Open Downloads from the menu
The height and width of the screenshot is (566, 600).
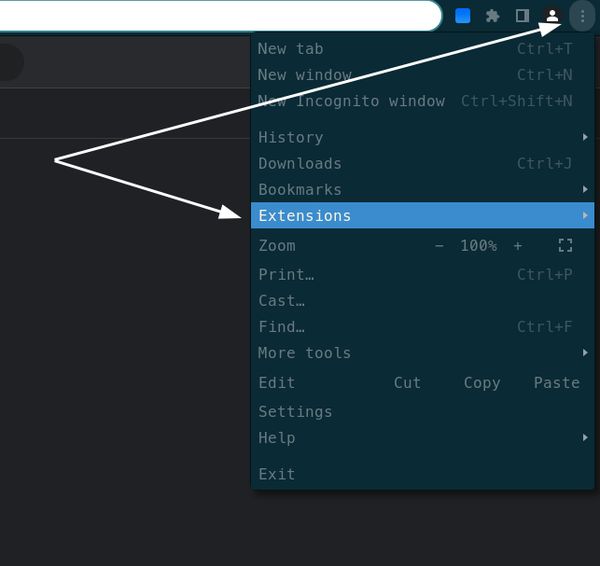coord(422,163)
